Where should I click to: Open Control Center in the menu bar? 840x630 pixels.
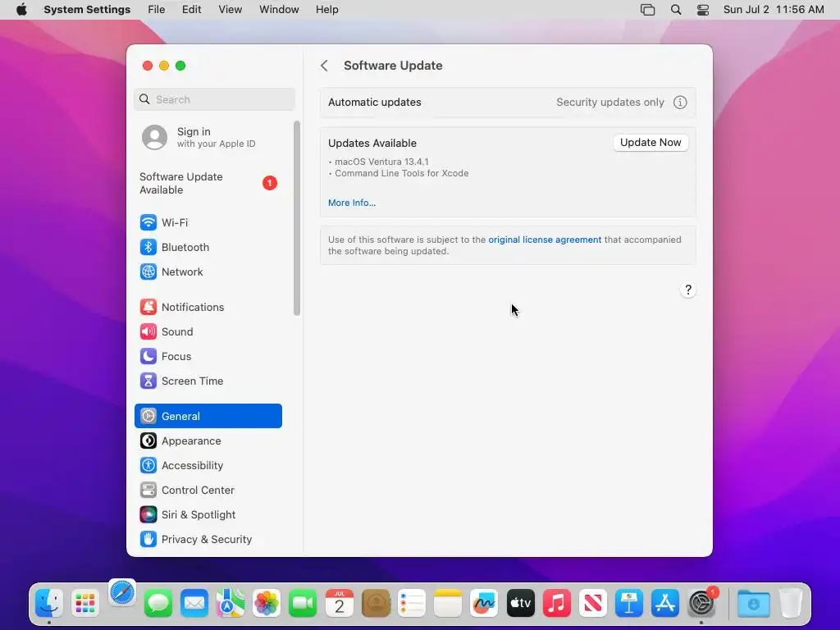point(703,10)
